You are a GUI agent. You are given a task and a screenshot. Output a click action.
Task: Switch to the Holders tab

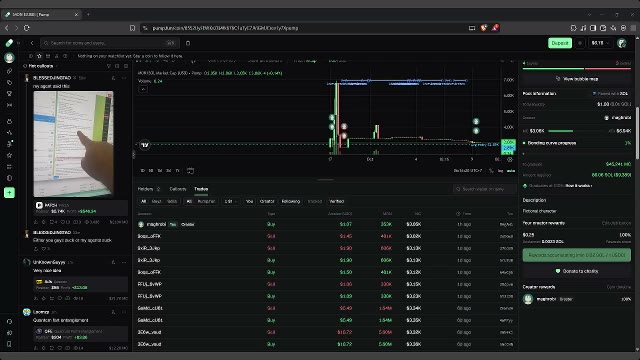pos(149,189)
